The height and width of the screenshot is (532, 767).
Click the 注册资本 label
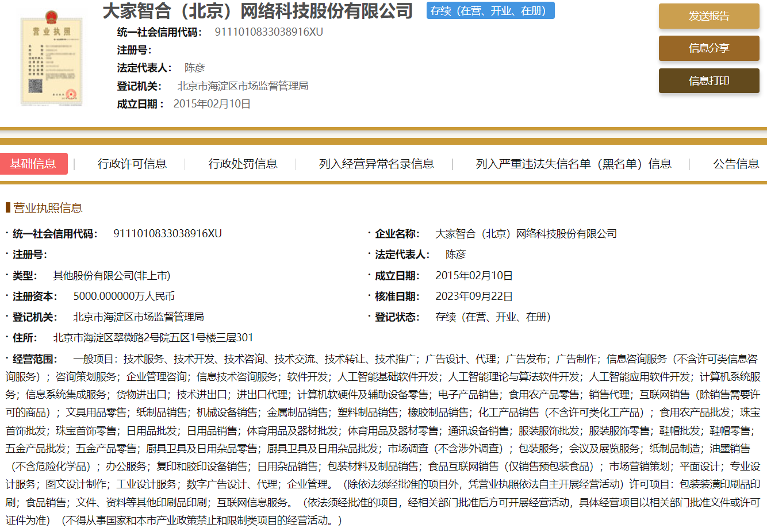(35, 296)
